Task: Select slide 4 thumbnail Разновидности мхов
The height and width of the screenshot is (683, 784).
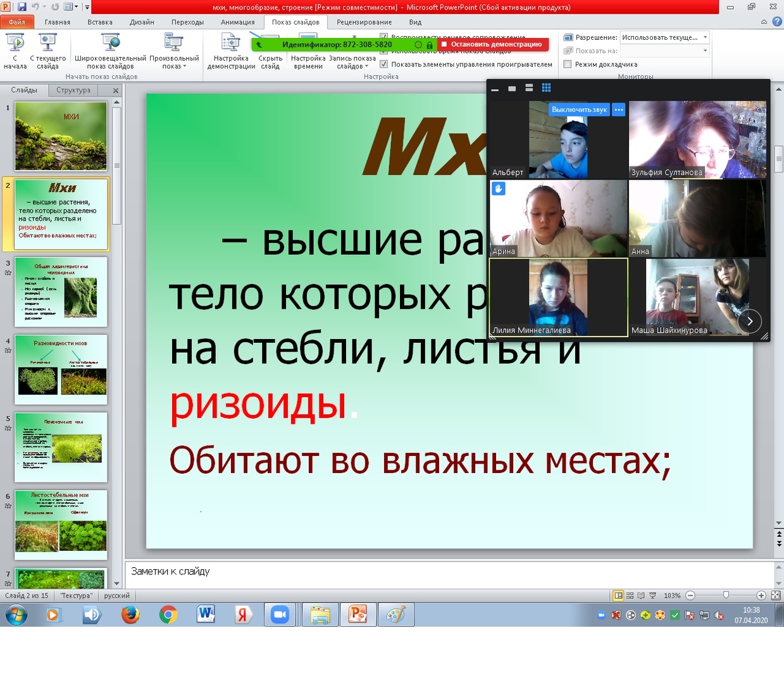Action: [61, 370]
